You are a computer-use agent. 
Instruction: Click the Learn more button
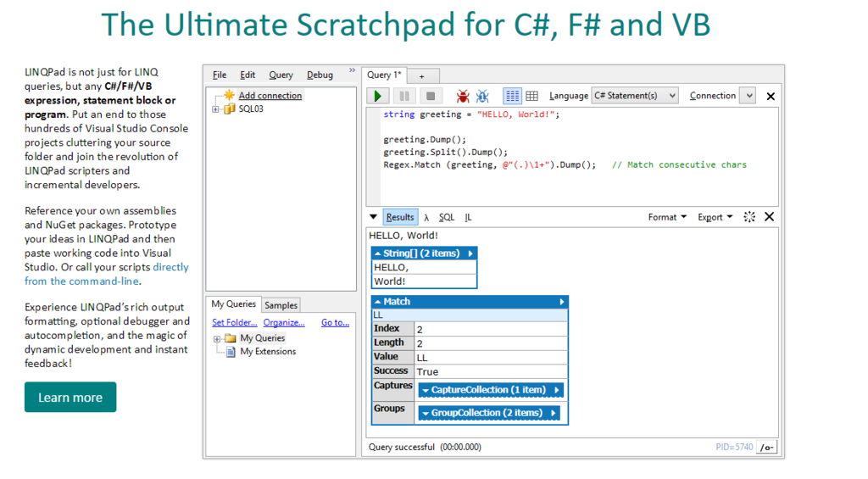click(x=70, y=397)
